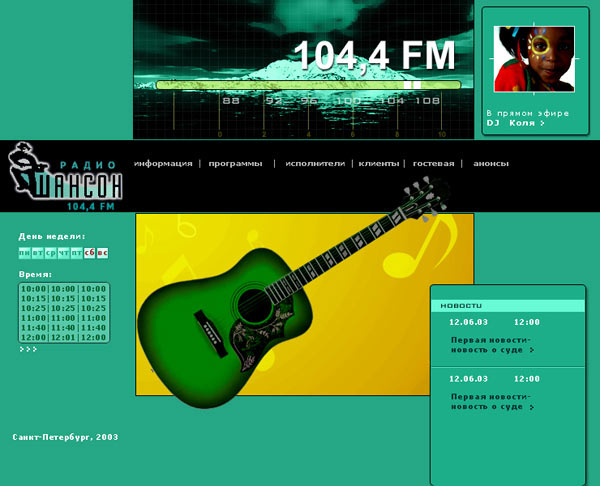Go to the программы section
This screenshot has height=486, width=600.
(x=235, y=163)
